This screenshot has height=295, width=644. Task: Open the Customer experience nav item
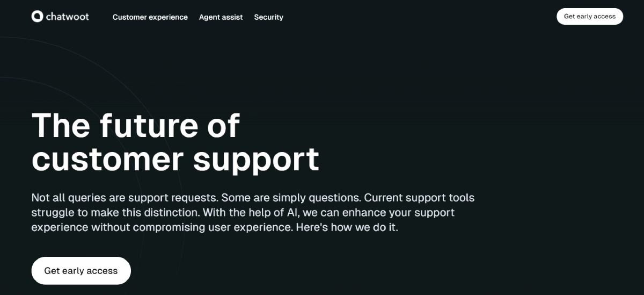click(x=150, y=17)
